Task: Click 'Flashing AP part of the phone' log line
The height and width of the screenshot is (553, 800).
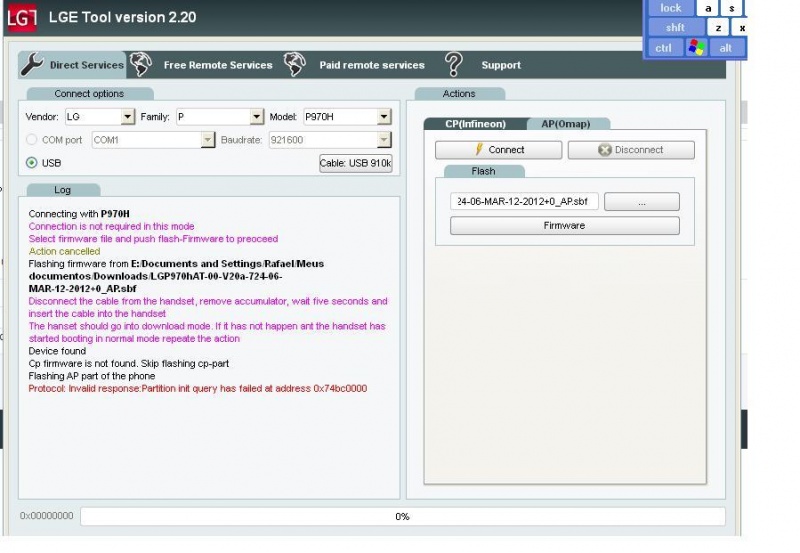Action: point(92,376)
